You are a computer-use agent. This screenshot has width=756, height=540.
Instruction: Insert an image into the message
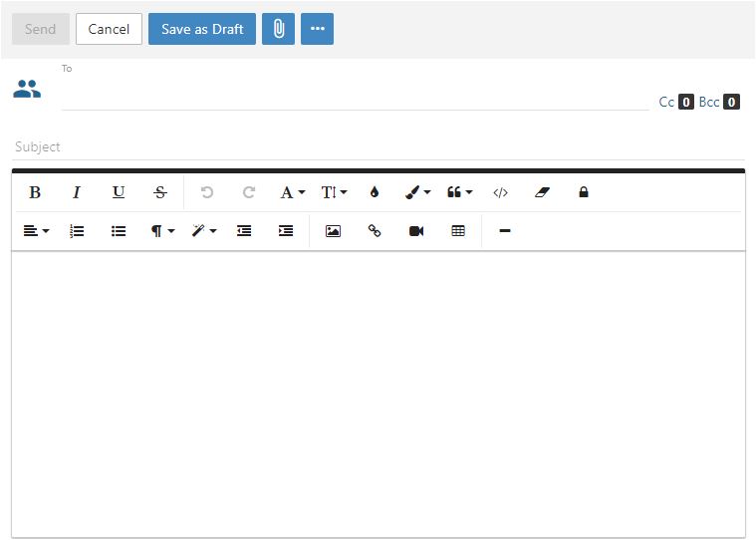coord(333,231)
